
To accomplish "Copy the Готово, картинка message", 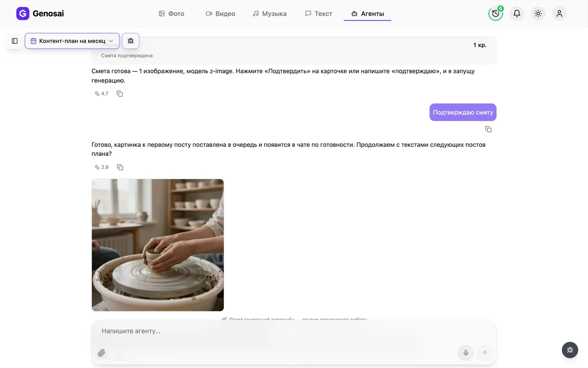I will click(120, 167).
